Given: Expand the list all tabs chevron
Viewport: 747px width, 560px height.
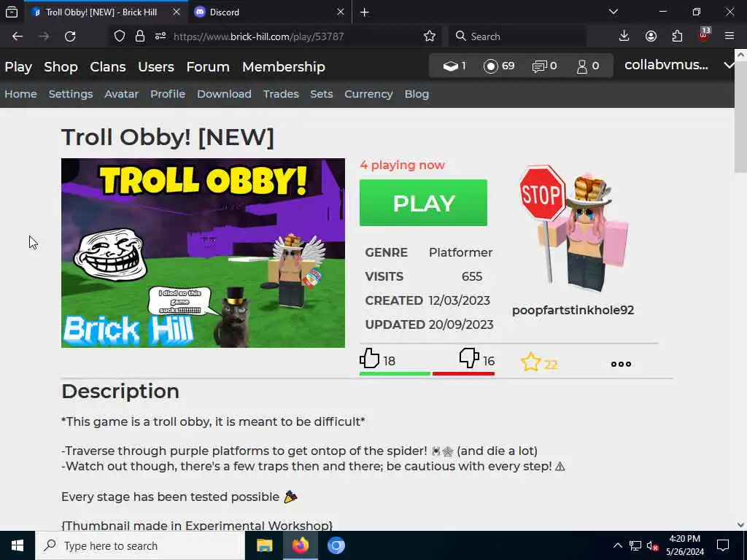Looking at the screenshot, I should point(613,12).
